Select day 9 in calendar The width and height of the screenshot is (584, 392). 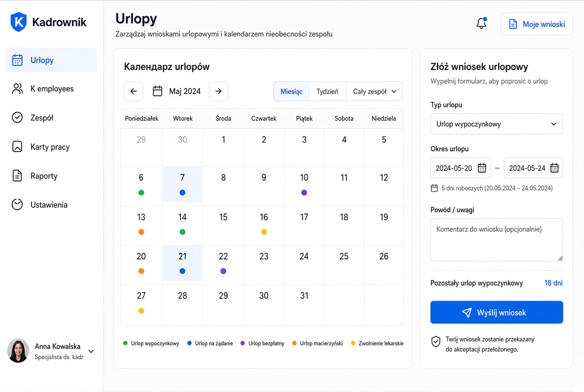pyautogui.click(x=264, y=186)
